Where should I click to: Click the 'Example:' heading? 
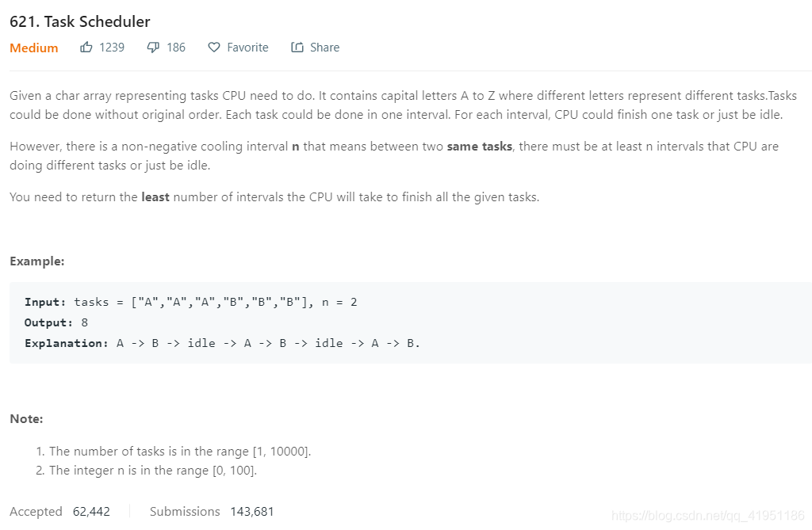click(x=36, y=261)
